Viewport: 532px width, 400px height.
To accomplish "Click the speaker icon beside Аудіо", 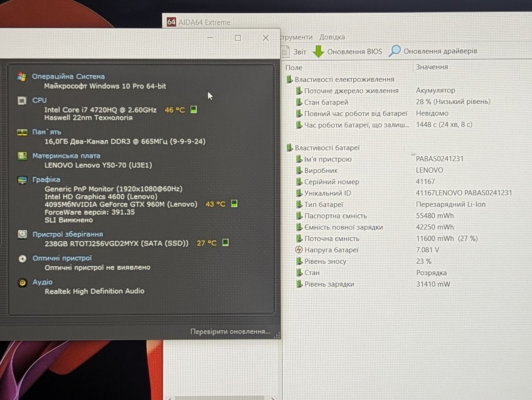I will (x=22, y=282).
